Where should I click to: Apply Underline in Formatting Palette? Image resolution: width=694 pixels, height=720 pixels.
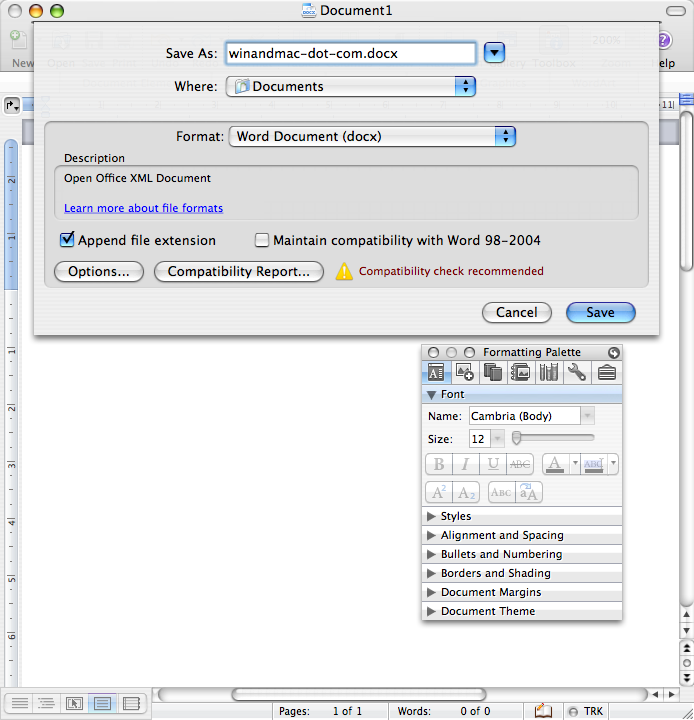[493, 464]
